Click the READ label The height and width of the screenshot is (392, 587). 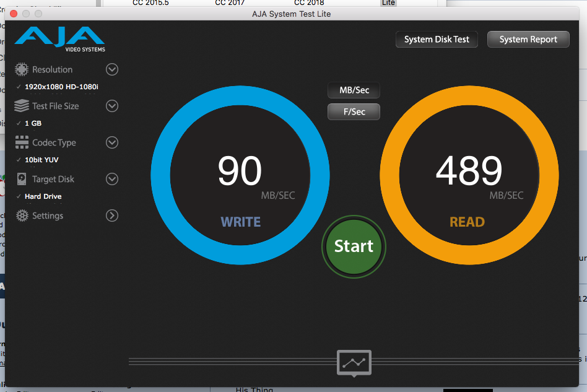coord(467,222)
